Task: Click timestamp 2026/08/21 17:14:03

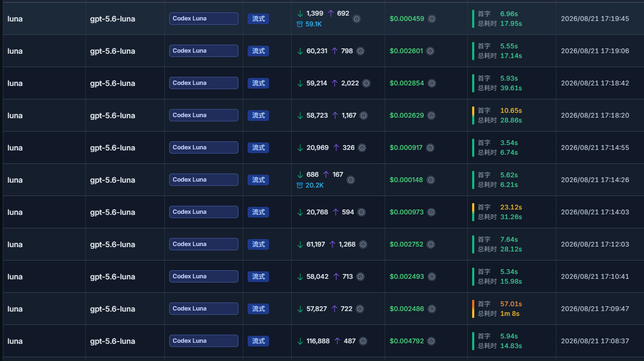Action: pyautogui.click(x=595, y=212)
